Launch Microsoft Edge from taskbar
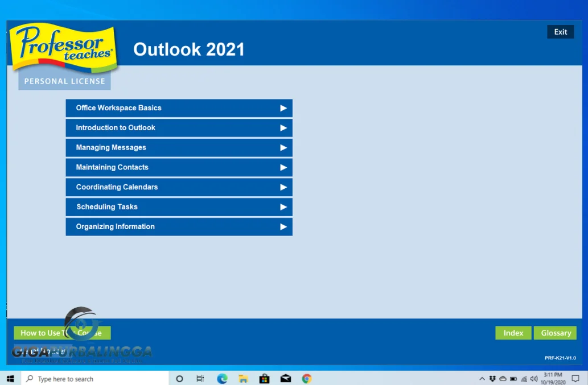This screenshot has width=588, height=385. click(222, 379)
